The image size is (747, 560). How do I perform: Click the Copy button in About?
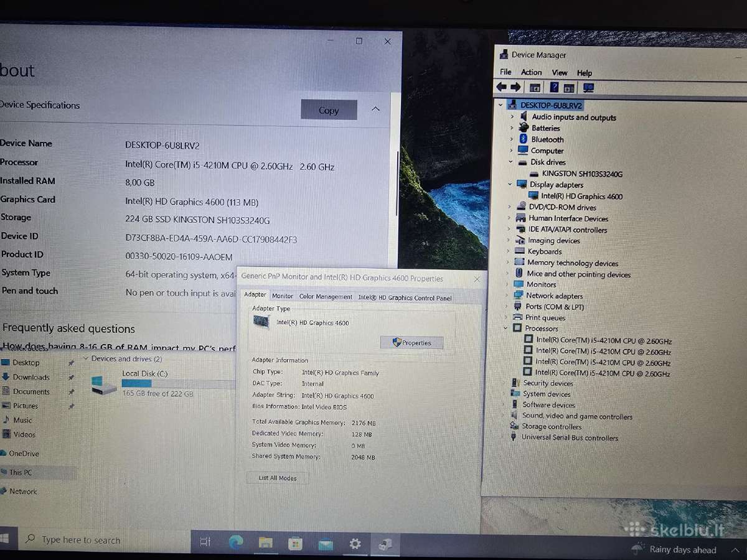point(329,110)
